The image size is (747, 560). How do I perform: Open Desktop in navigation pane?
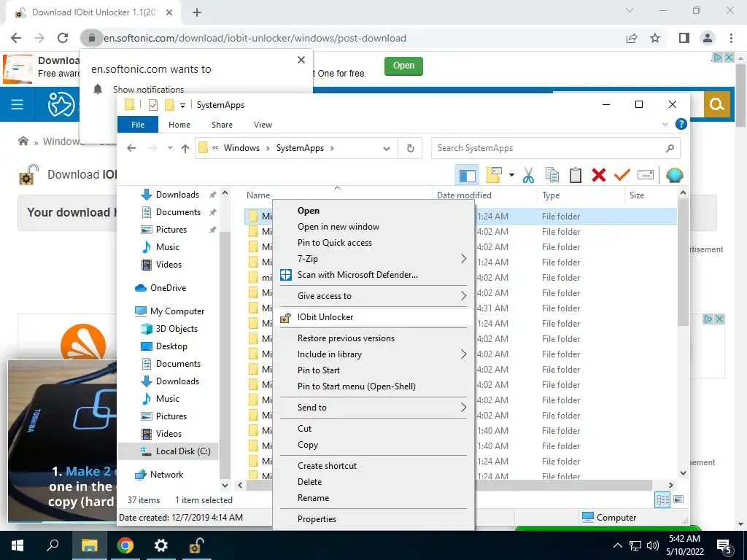coord(171,346)
